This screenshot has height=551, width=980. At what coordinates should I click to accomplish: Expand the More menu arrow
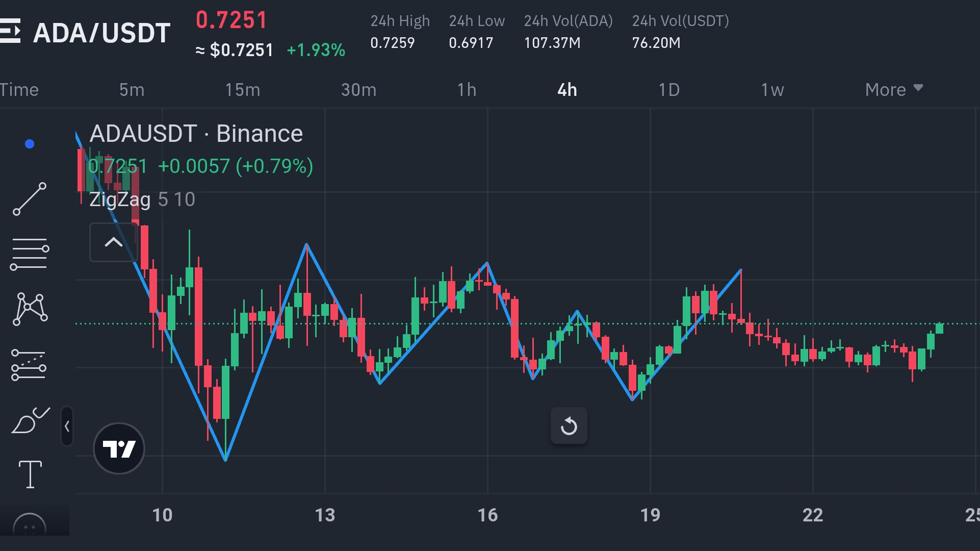pyautogui.click(x=919, y=88)
